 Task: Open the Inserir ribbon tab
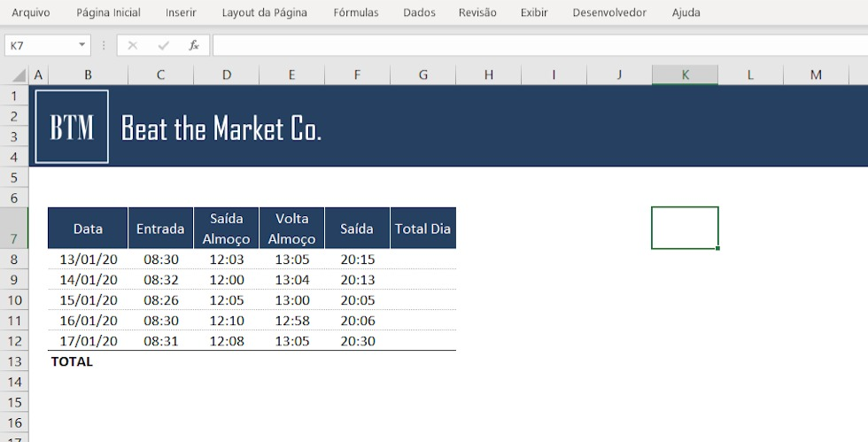coord(181,12)
